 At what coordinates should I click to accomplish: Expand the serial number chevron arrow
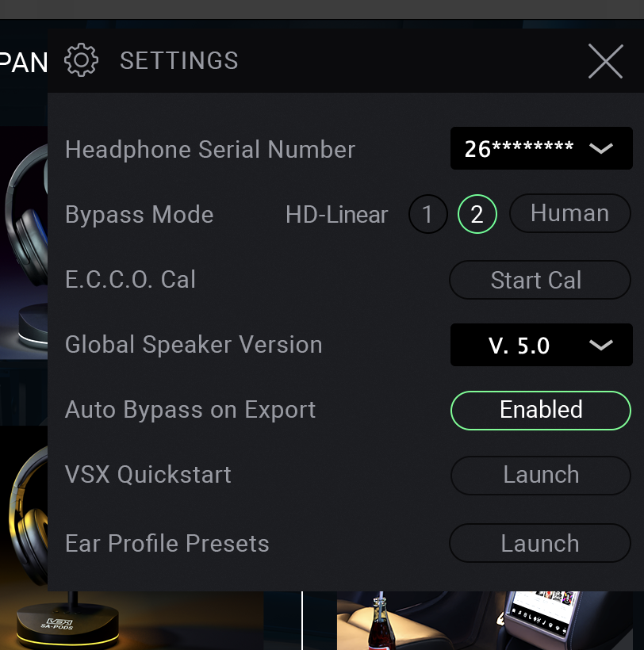click(601, 148)
